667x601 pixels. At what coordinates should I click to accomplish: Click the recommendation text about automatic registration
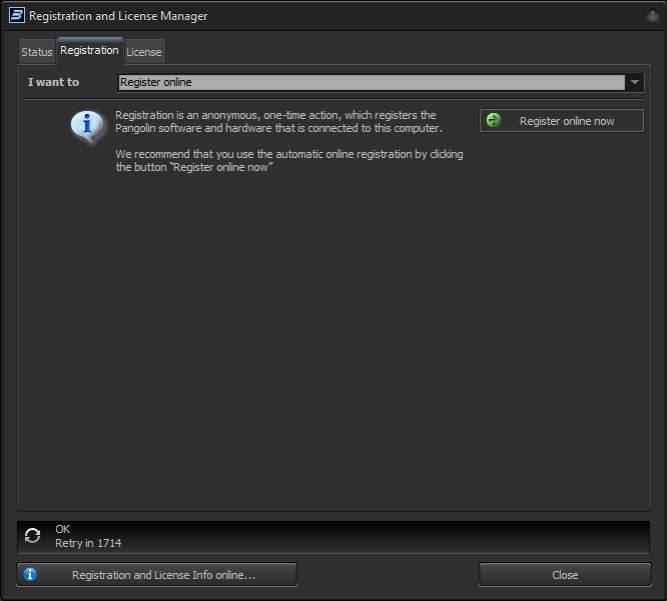coord(289,161)
